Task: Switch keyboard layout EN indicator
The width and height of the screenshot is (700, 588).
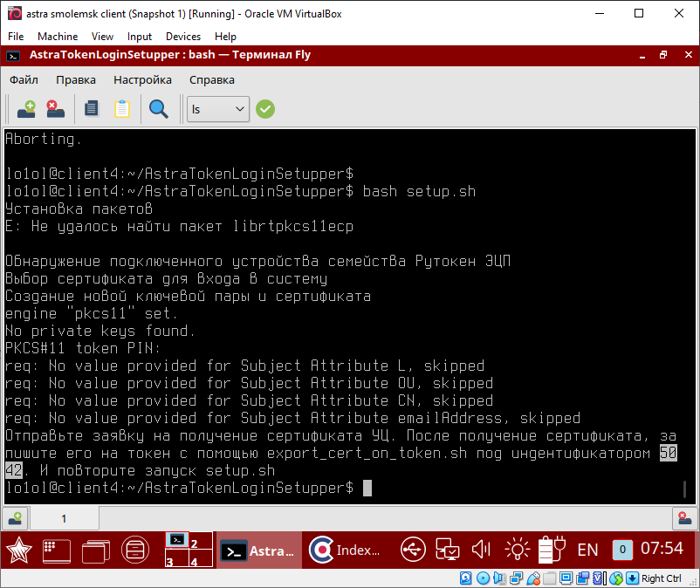Action: [x=587, y=550]
